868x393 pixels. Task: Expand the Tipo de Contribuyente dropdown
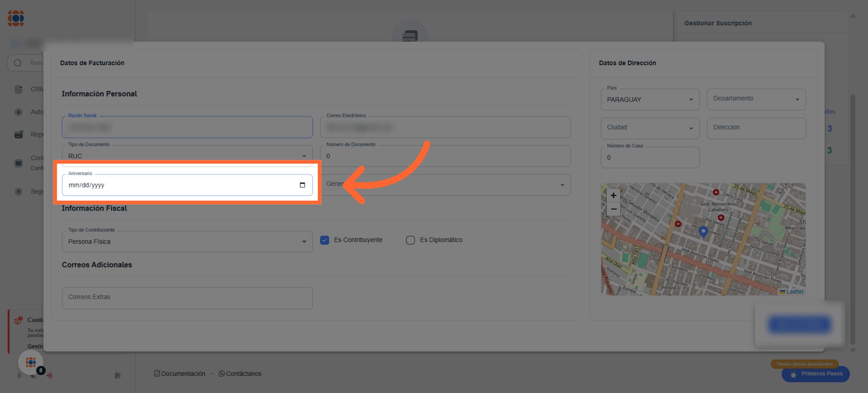coord(187,241)
